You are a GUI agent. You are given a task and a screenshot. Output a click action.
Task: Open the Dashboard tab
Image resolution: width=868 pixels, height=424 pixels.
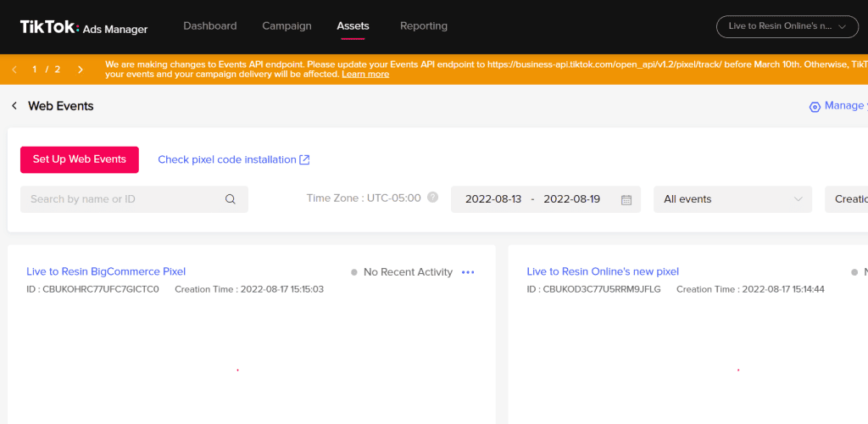tap(210, 26)
